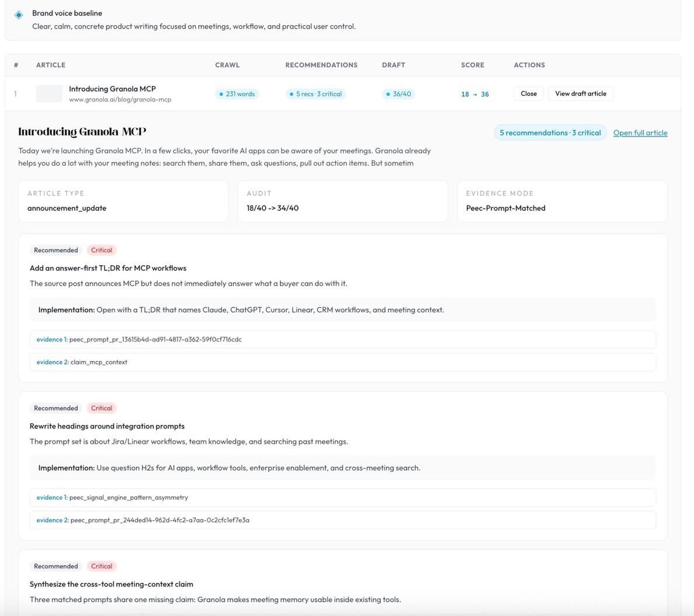Click the RECOMMENDATIONS column header
The width and height of the screenshot is (694, 616).
tap(321, 65)
